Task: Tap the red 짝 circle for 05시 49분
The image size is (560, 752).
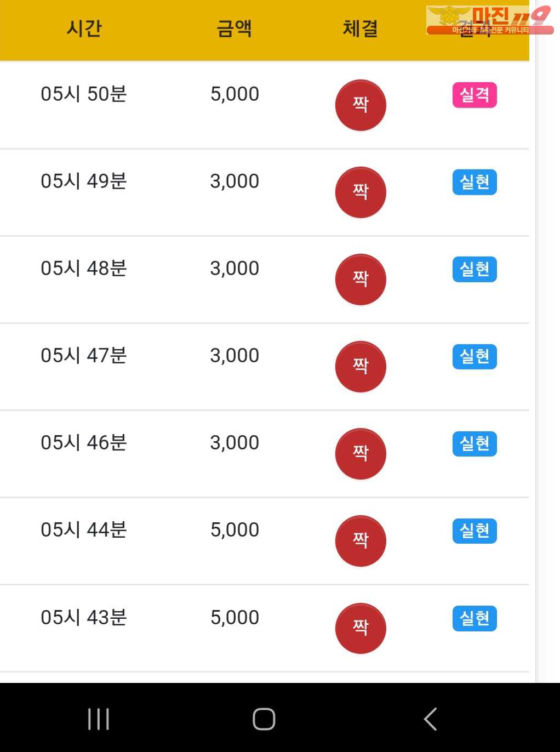Action: click(x=361, y=192)
